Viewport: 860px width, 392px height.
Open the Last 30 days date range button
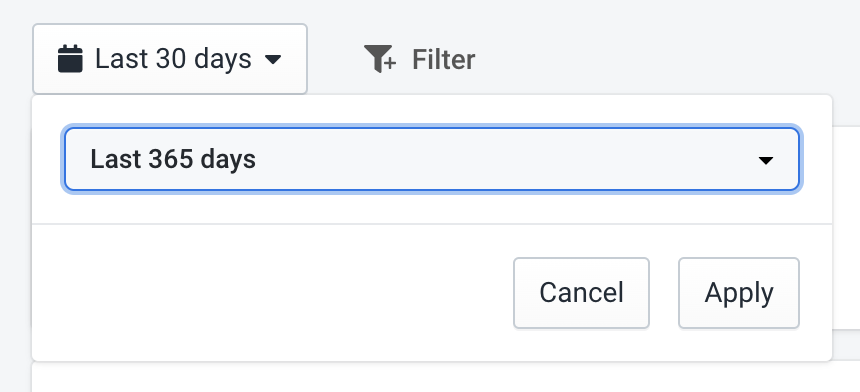pos(169,59)
